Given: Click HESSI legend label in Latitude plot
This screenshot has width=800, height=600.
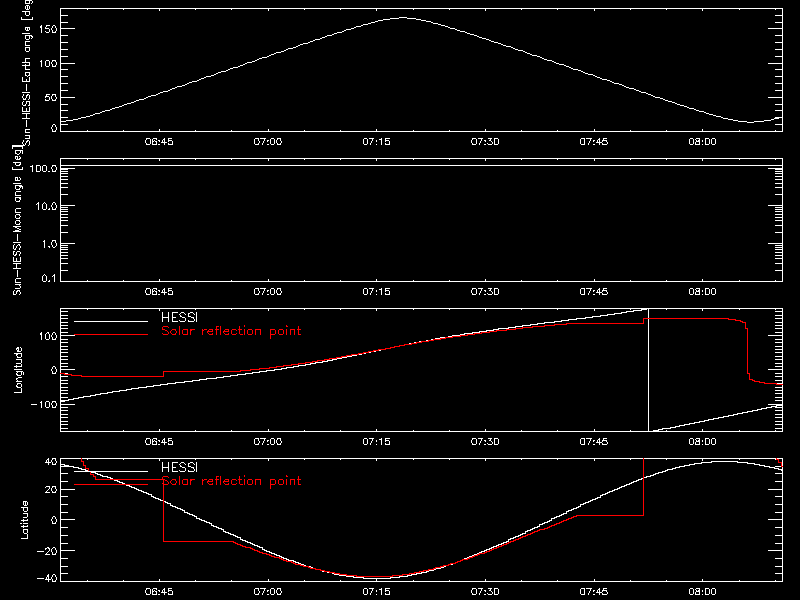Looking at the screenshot, I should pos(179,467).
